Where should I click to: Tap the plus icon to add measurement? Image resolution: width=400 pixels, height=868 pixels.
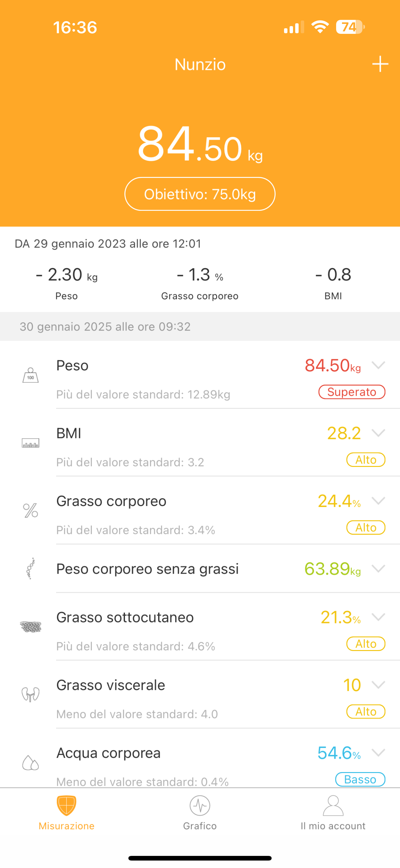click(380, 64)
